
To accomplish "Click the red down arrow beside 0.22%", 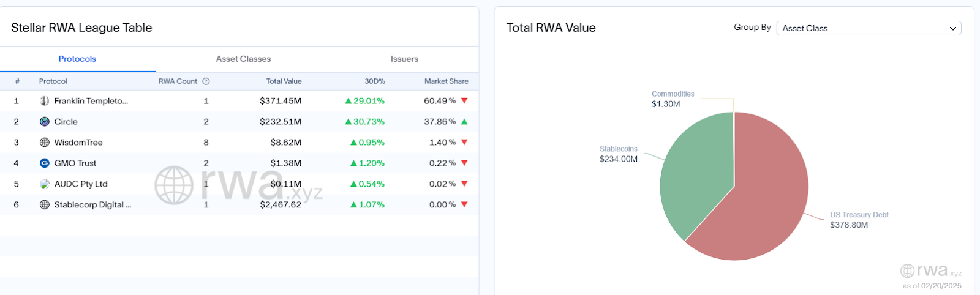I will pos(464,163).
